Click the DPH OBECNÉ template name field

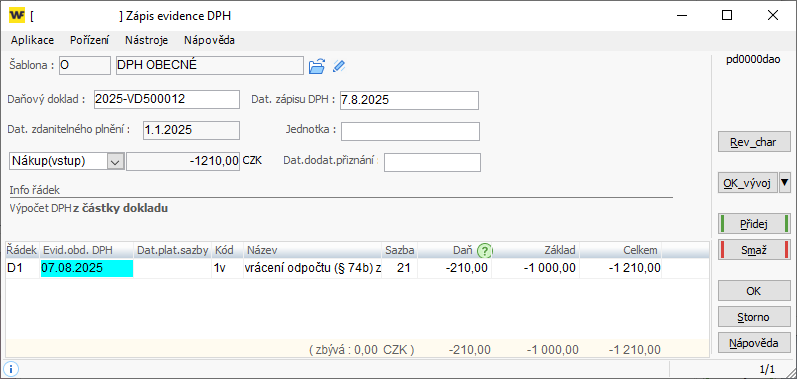(x=210, y=66)
